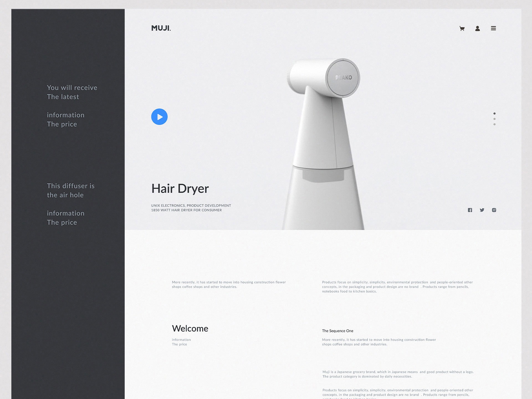Open The Sequence One section title
This screenshot has width=532, height=399.
337,331
